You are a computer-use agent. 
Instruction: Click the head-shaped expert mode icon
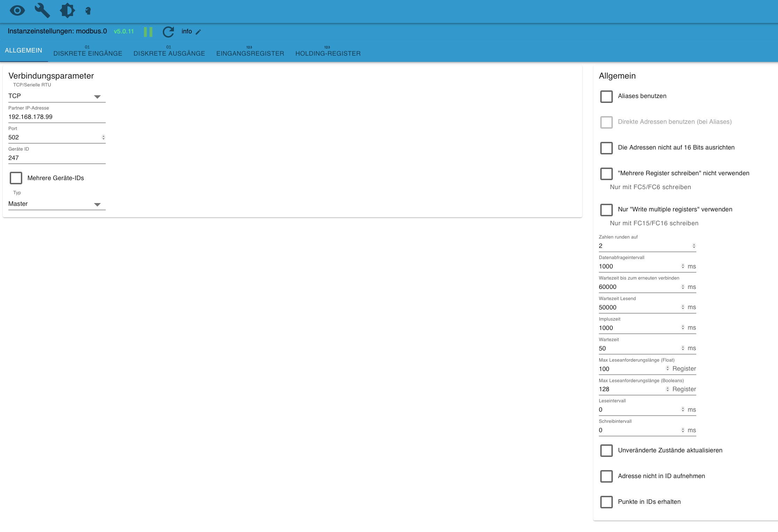(88, 11)
